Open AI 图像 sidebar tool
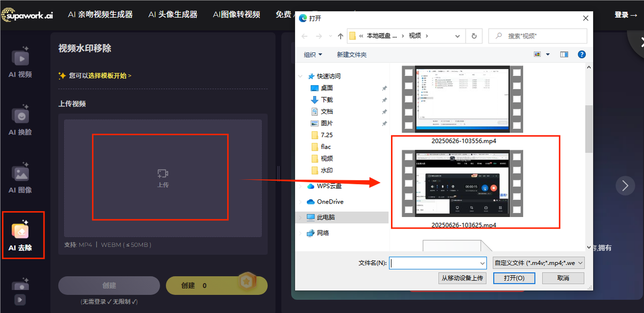 coord(20,178)
